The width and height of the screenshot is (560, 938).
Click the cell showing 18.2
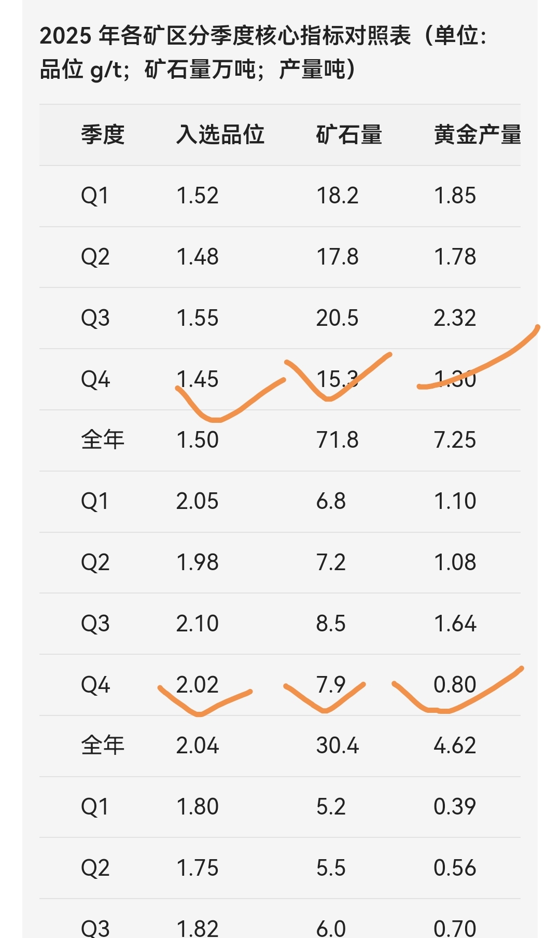(338, 196)
